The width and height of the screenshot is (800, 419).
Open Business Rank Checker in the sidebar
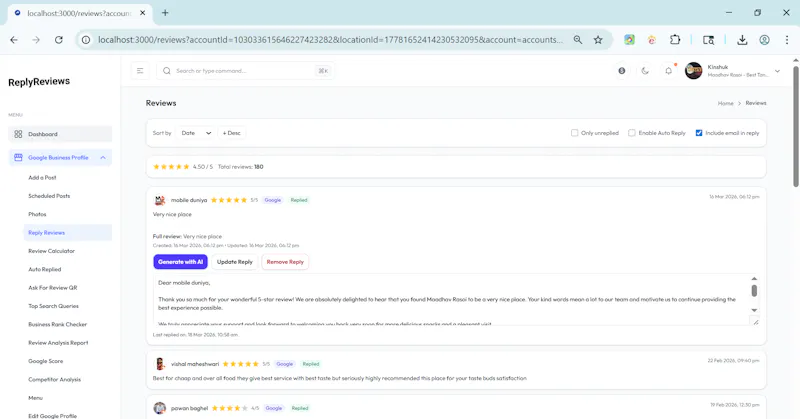coord(58,325)
